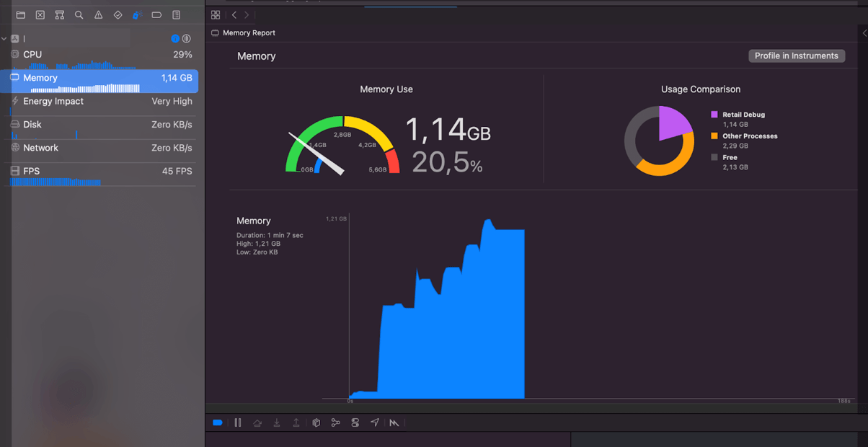Image resolution: width=868 pixels, height=447 pixels.
Task: Open the Memory Report tab
Action: click(244, 32)
